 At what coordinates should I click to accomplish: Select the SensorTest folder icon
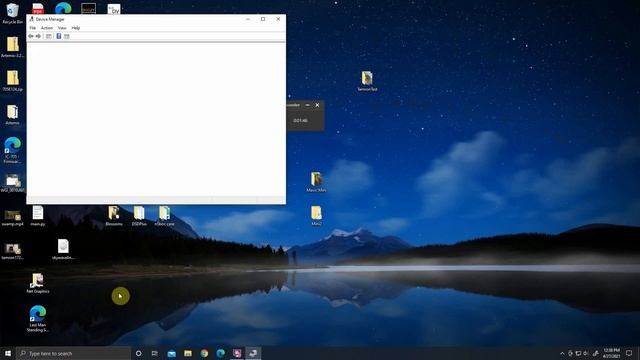click(367, 81)
